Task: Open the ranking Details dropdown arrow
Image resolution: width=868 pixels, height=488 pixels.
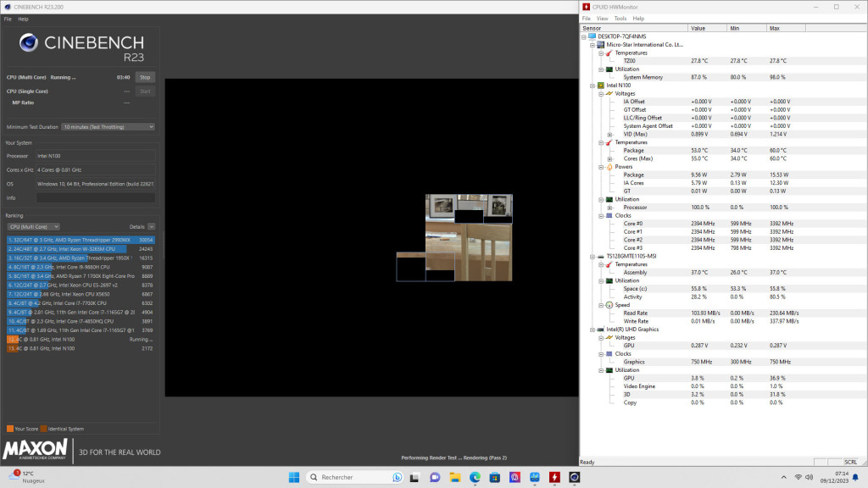Action: click(151, 227)
